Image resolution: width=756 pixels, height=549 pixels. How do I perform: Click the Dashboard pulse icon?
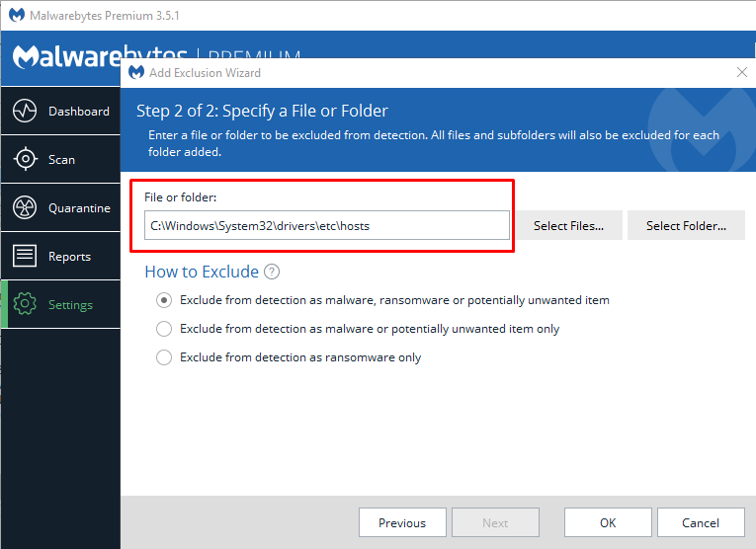tap(25, 111)
